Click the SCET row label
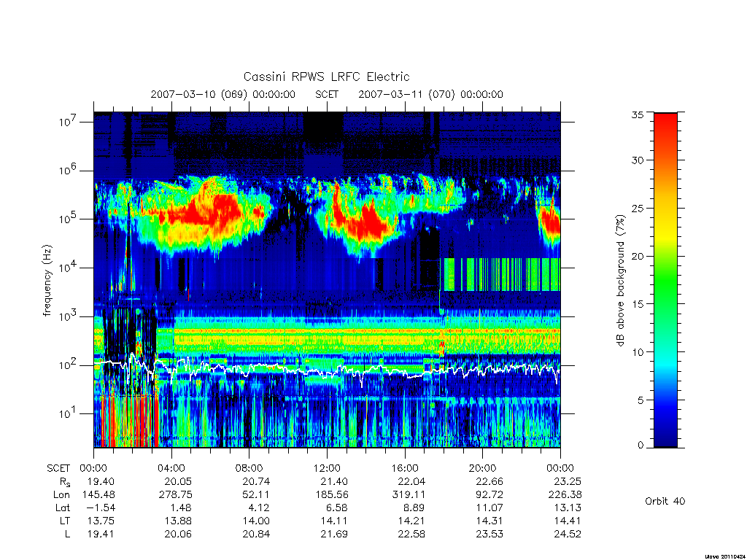 coord(58,468)
